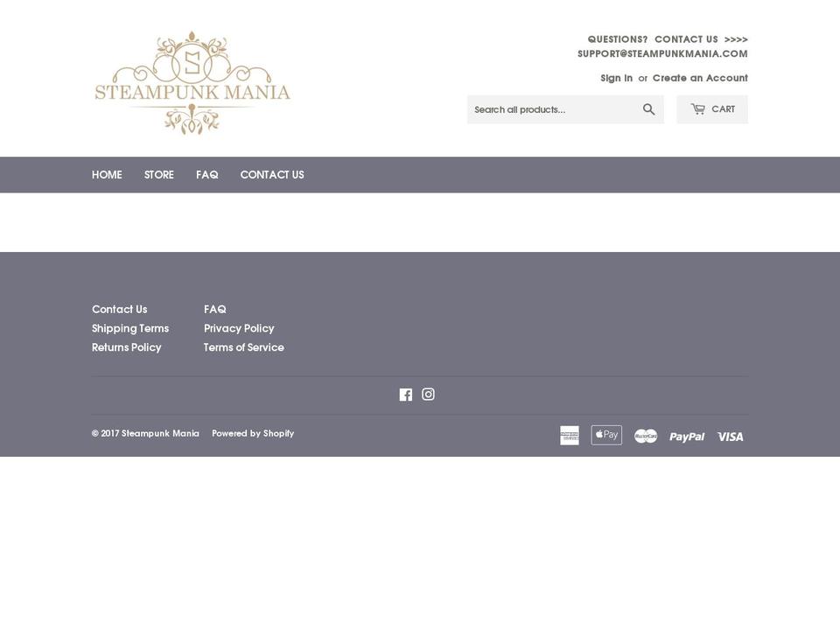Click Powered by Shopify link
The height and width of the screenshot is (630, 840).
[x=253, y=433]
